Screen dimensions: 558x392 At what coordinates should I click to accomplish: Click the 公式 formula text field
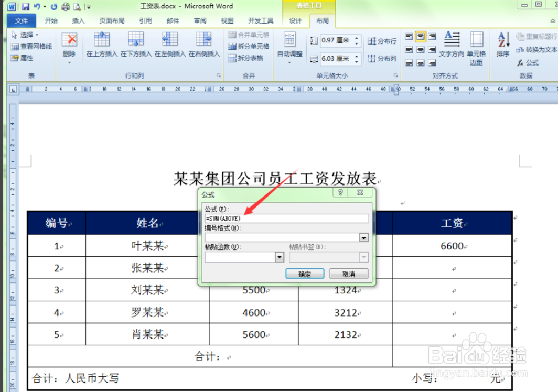[287, 219]
